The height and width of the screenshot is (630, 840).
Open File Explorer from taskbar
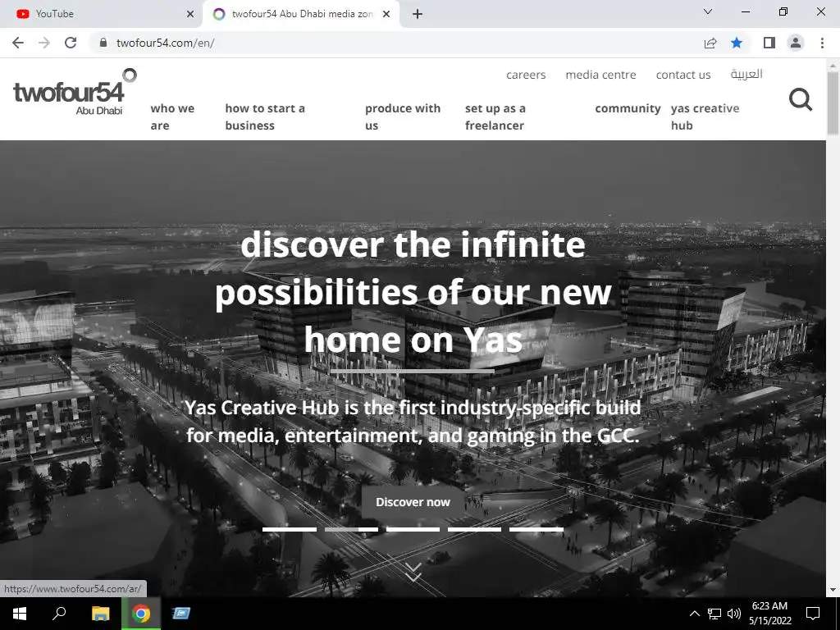pos(100,614)
